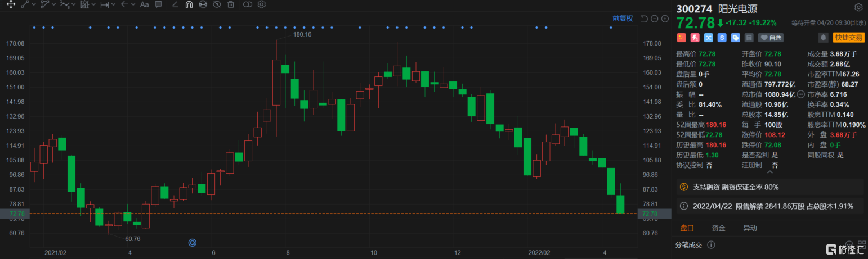
Task: Expand the polygon shape tool options
Action: pyautogui.click(x=53, y=4)
